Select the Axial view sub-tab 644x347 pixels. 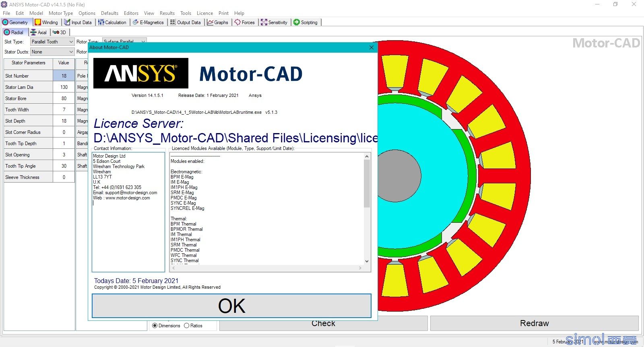39,33
